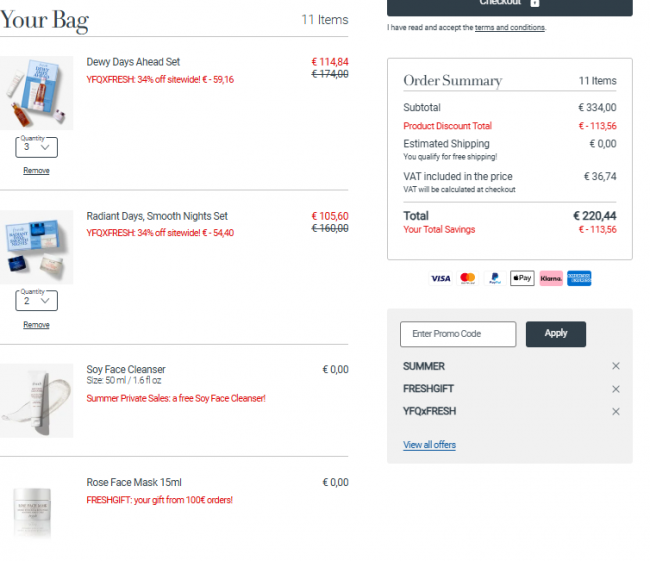
Task: Open View all offers link
Action: (429, 445)
